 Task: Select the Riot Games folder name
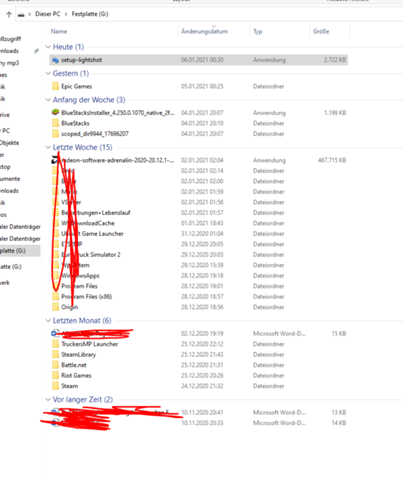(x=76, y=375)
